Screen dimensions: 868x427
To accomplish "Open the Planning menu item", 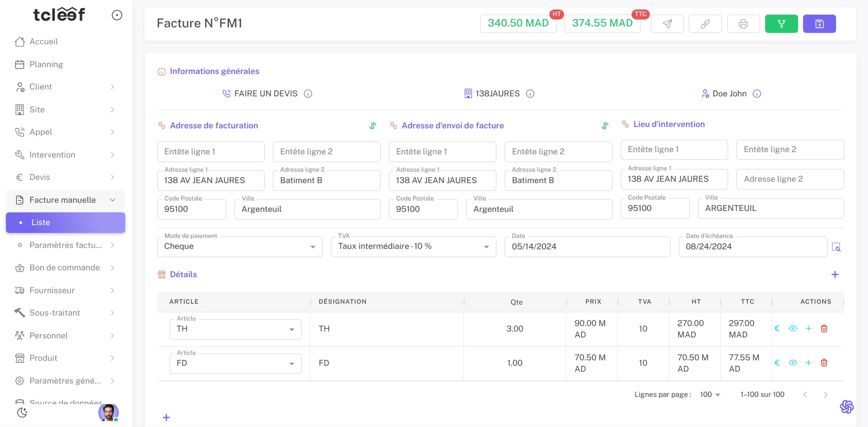I will point(46,64).
